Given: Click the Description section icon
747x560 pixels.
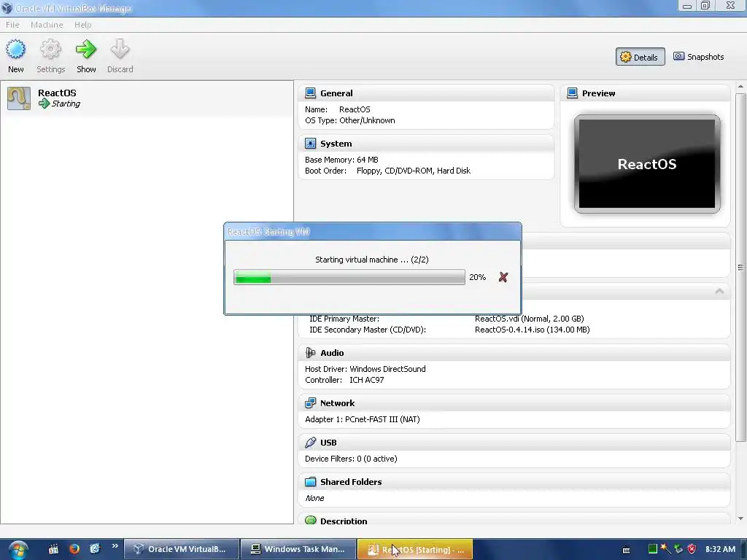Looking at the screenshot, I should tap(310, 520).
